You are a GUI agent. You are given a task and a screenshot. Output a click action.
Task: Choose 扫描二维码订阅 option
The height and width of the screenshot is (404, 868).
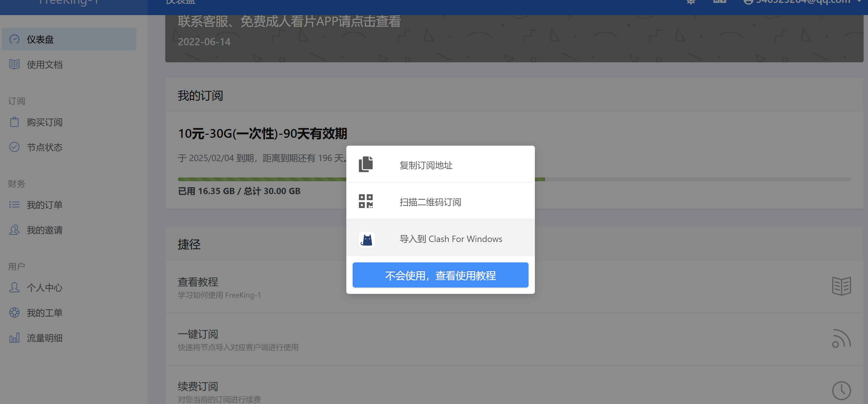click(430, 202)
